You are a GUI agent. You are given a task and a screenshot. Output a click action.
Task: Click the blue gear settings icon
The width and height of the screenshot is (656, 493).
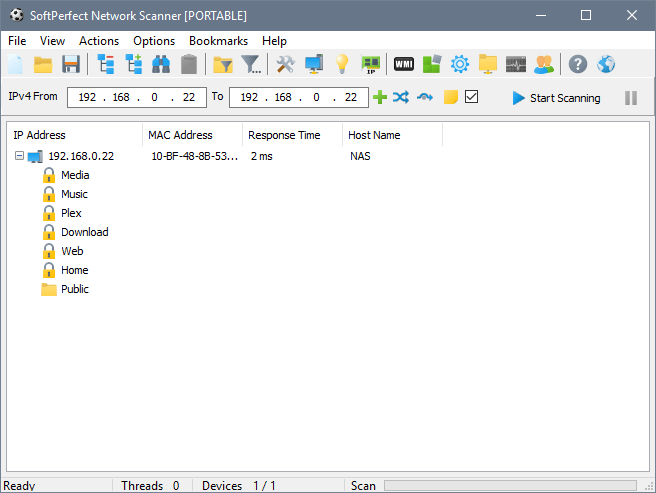pyautogui.click(x=460, y=64)
